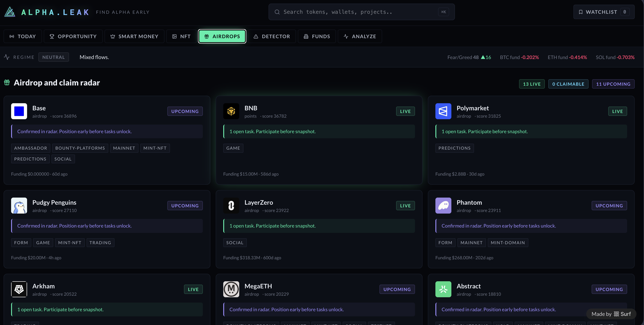
Task: Open the Watchlist button
Action: (603, 12)
